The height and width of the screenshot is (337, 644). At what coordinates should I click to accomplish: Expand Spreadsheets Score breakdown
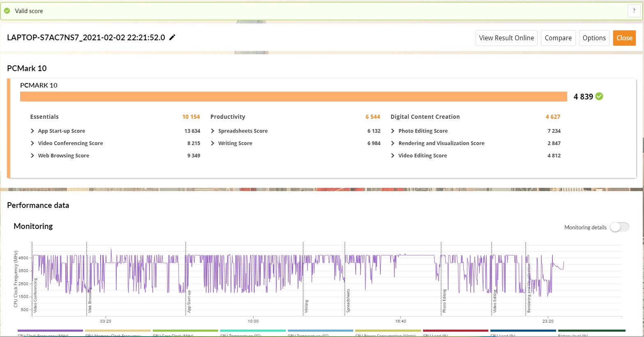click(x=213, y=131)
